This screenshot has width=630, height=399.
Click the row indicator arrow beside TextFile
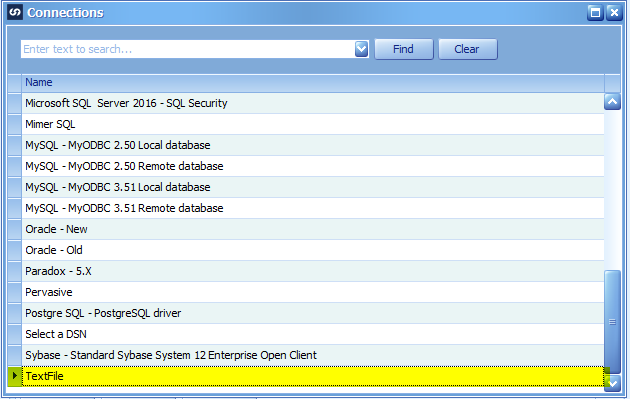pyautogui.click(x=14, y=376)
